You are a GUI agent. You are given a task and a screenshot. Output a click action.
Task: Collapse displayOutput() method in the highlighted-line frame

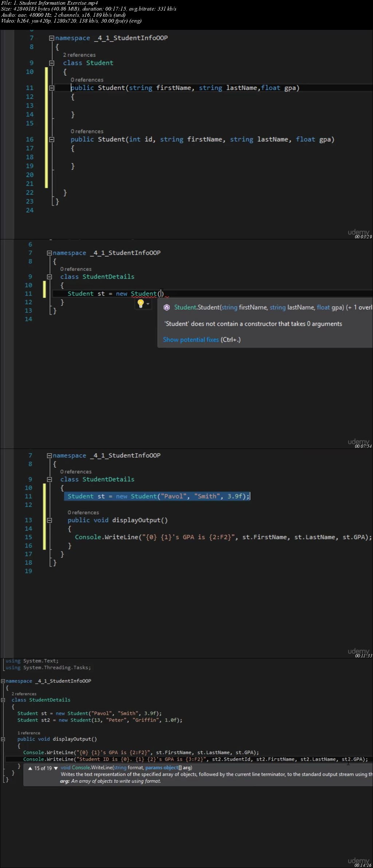pos(49,520)
